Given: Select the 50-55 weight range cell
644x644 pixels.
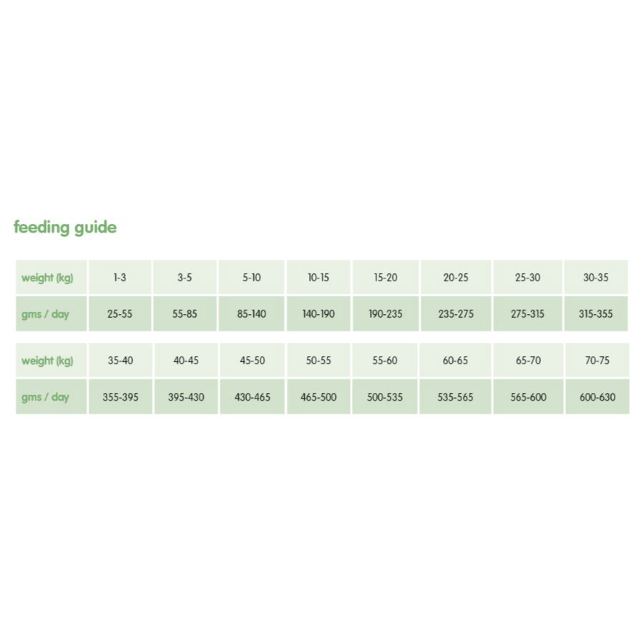Looking at the screenshot, I should [318, 361].
